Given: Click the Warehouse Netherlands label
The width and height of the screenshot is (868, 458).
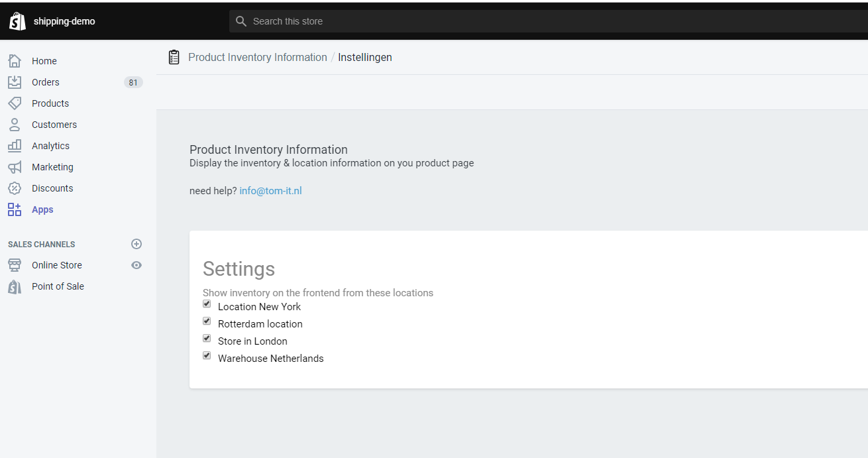Looking at the screenshot, I should (271, 359).
